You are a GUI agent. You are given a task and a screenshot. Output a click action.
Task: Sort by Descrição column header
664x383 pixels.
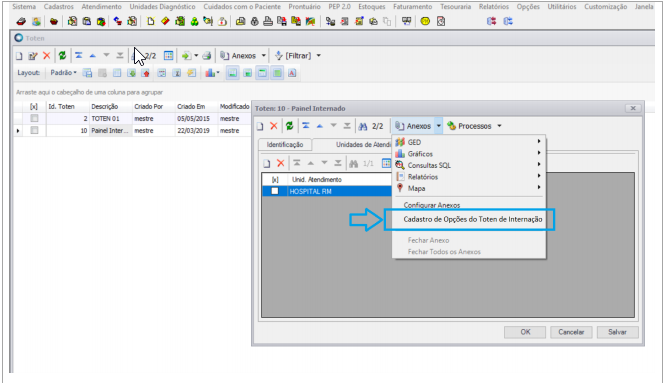(110, 107)
